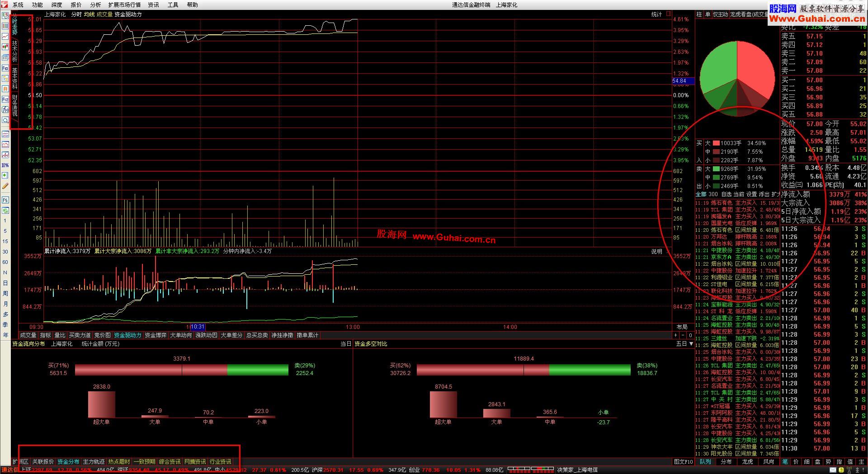Open the 热点题材 bottom tab
The height and width of the screenshot is (474, 868).
click(x=119, y=462)
